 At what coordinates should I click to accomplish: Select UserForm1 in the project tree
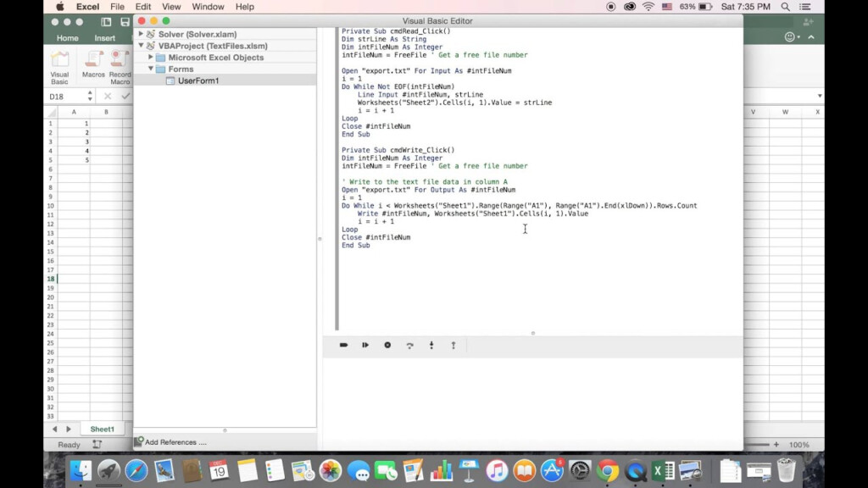point(198,80)
